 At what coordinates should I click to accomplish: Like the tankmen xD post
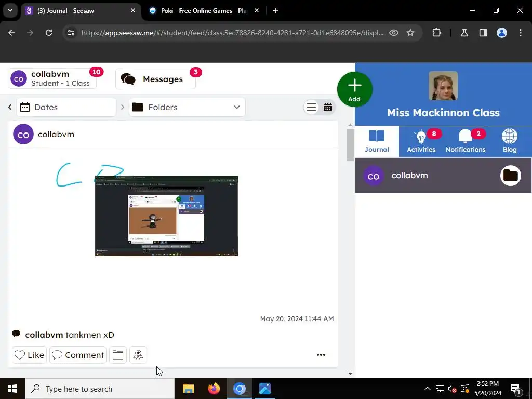pyautogui.click(x=30, y=355)
